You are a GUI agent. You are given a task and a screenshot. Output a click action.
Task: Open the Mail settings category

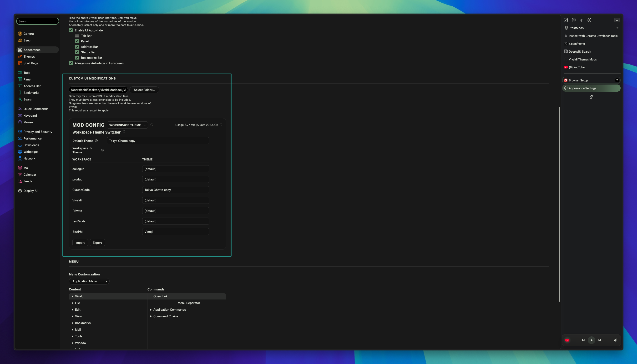coord(37,168)
